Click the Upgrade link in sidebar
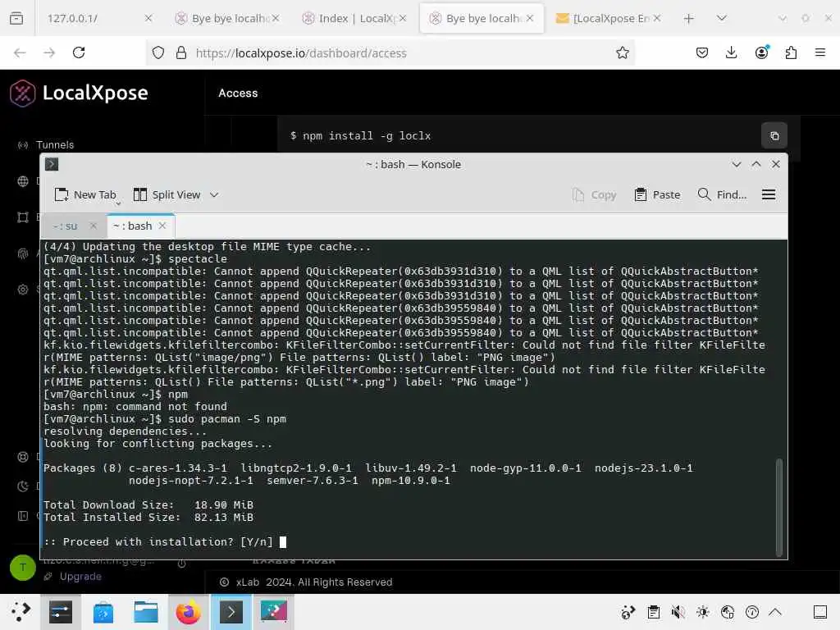Screen dimensions: 840x630 click(x=80, y=577)
